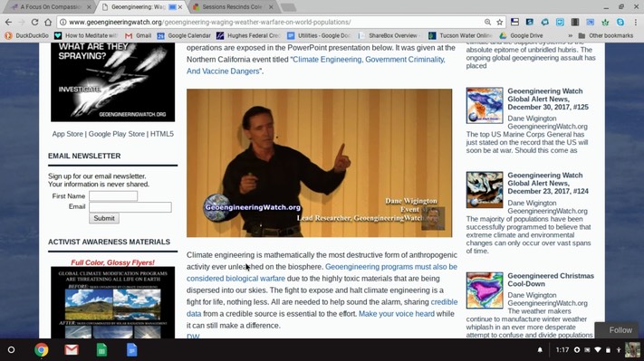Open the system status area clock
644x361 pixels.
tap(562, 350)
